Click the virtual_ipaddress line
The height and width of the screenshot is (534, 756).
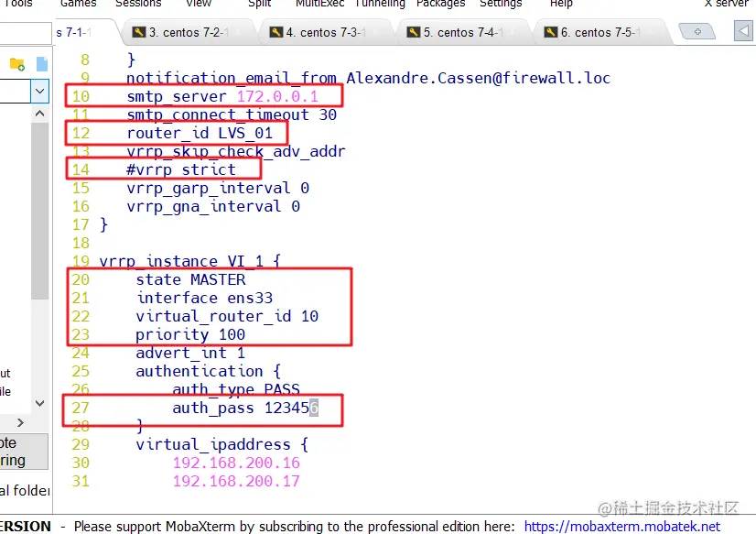pos(222,445)
